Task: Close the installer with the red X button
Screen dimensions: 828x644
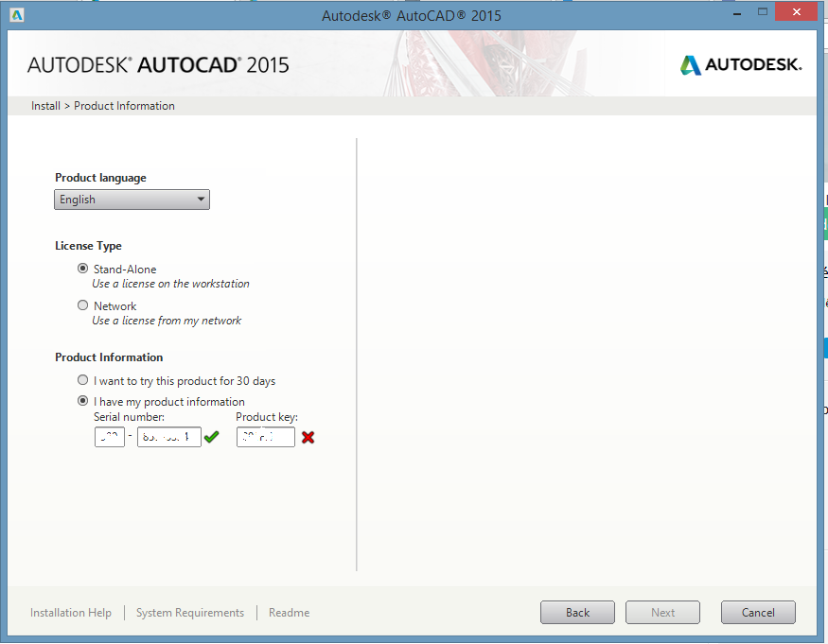Action: [797, 12]
